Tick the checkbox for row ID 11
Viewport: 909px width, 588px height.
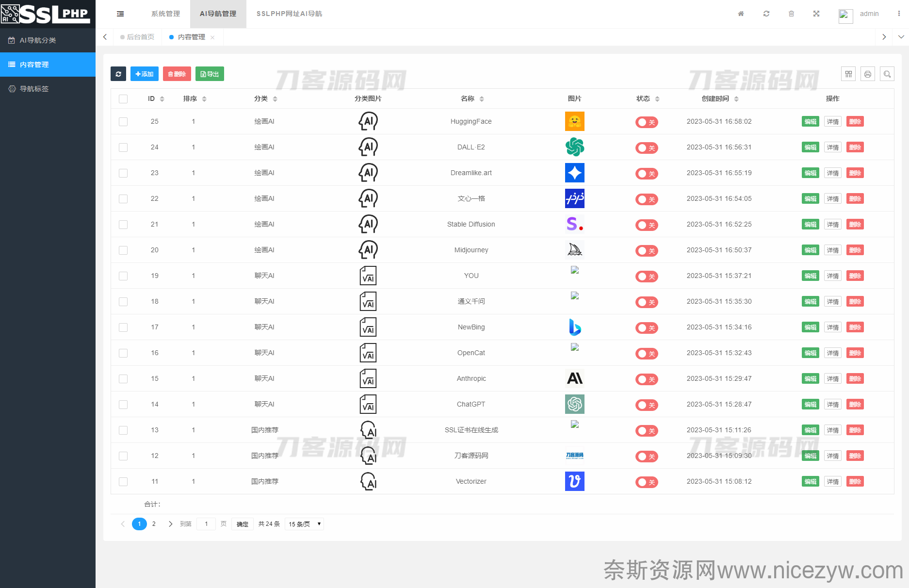123,482
